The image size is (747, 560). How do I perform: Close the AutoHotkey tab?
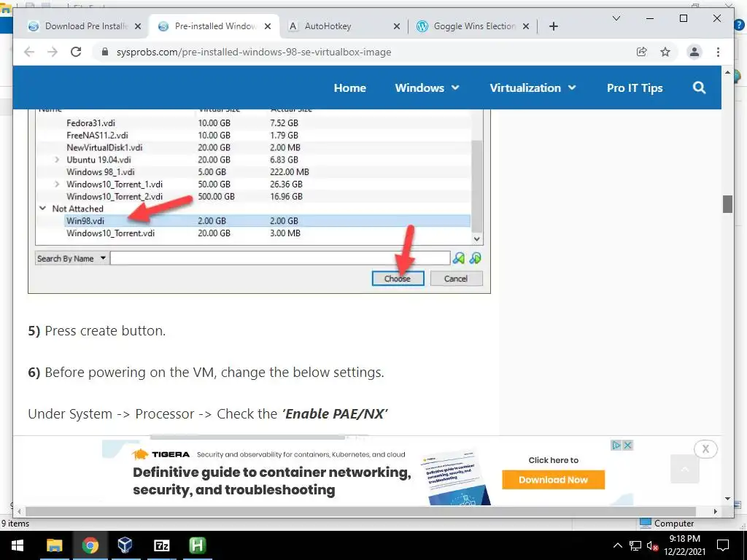(396, 26)
